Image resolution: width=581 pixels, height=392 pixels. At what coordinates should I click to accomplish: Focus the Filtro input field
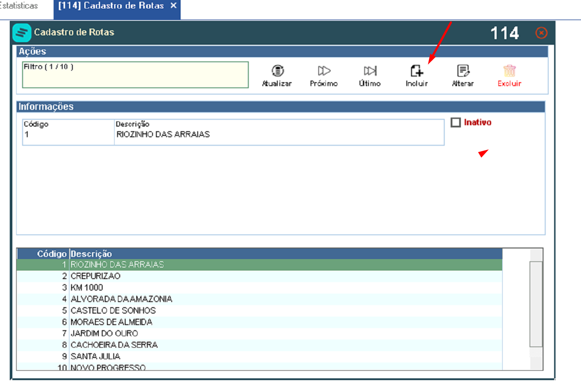[135, 75]
